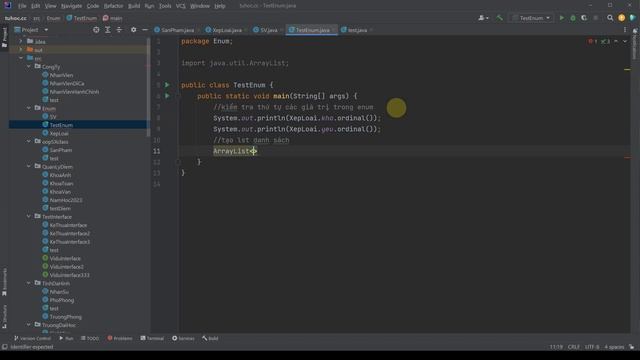The width and height of the screenshot is (640, 360).
Task: Click Expand All in Project panel
Action: (108, 30)
